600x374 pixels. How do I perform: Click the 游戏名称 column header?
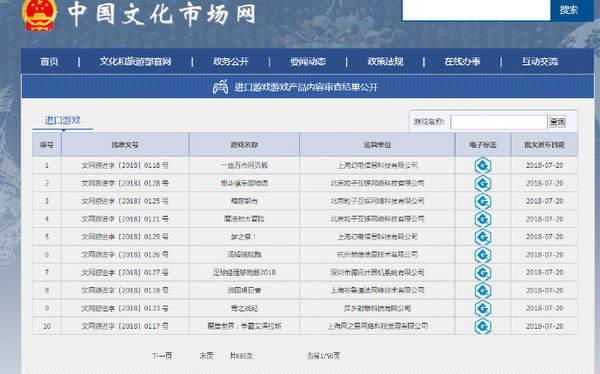pos(244,145)
